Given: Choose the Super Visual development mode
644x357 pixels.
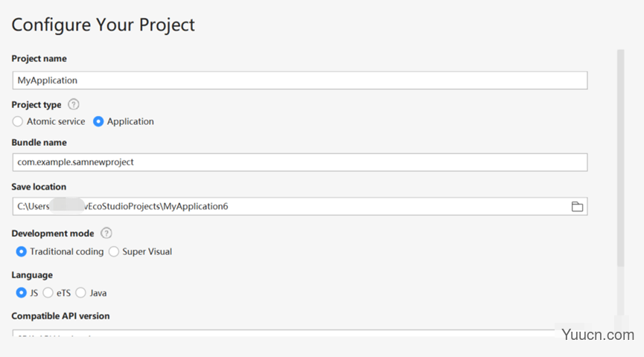Looking at the screenshot, I should (x=114, y=251).
